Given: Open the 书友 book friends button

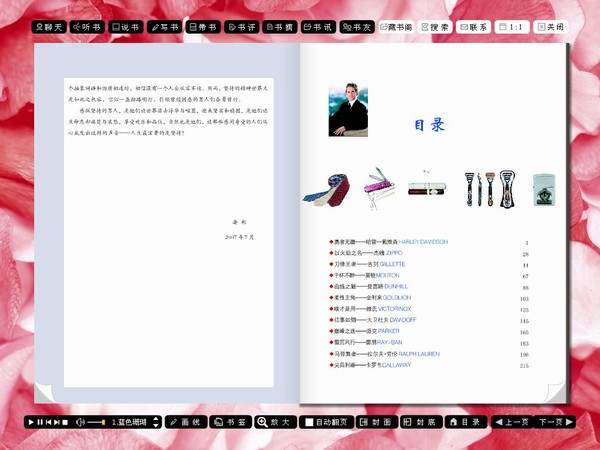Looking at the screenshot, I should point(357,27).
